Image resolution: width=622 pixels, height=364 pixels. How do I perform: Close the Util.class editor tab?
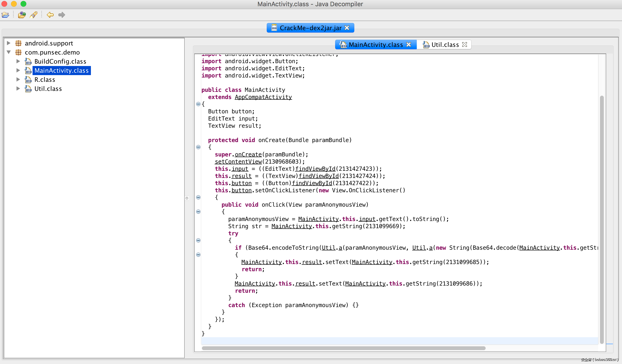[465, 44]
